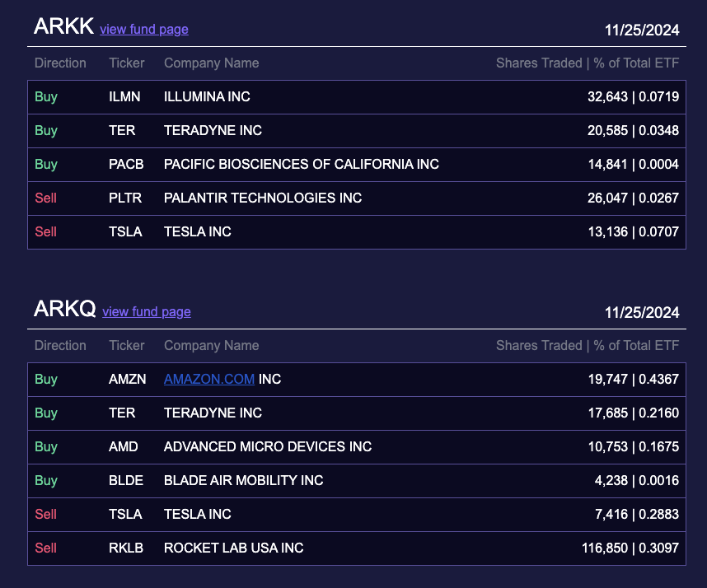Viewport: 707px width, 588px height.
Task: Select the AMD Advanced Micro Devices row
Action: 354,446
